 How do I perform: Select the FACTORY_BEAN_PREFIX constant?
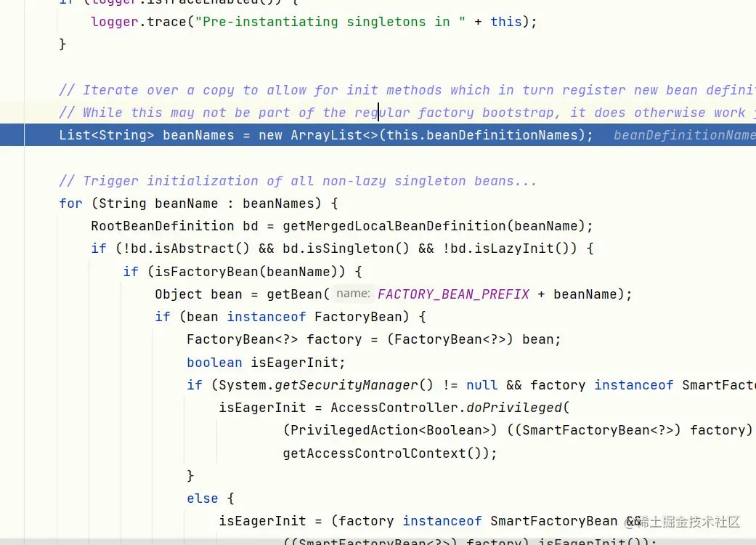coord(453,294)
